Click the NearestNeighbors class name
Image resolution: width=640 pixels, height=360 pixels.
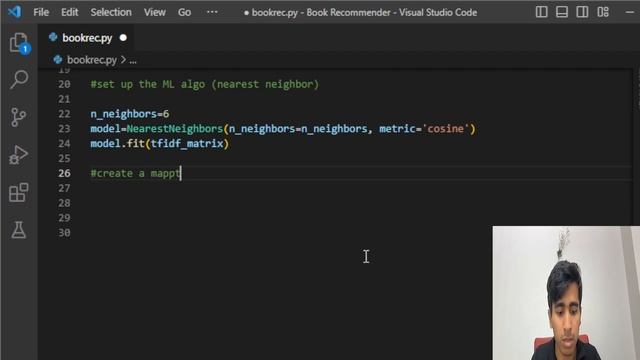[x=175, y=129]
